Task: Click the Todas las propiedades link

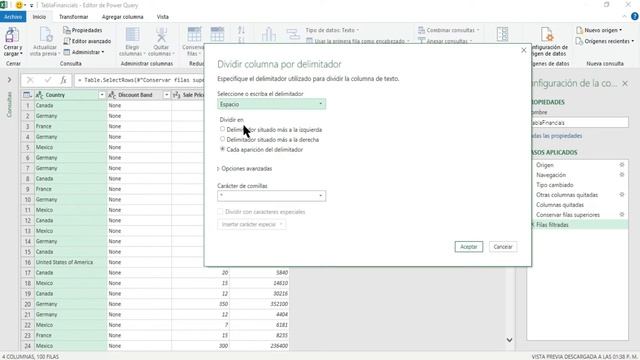Action: pyautogui.click(x=556, y=136)
